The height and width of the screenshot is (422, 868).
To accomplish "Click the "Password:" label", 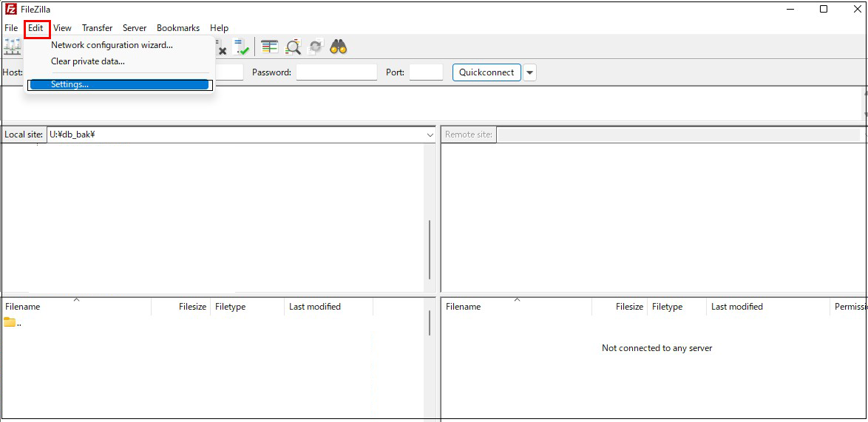I will coord(272,72).
